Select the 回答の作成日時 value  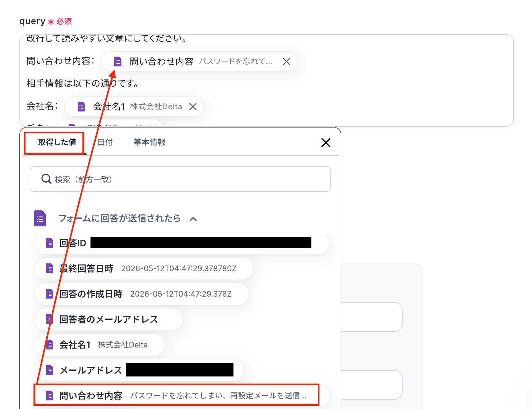pyautogui.click(x=141, y=294)
